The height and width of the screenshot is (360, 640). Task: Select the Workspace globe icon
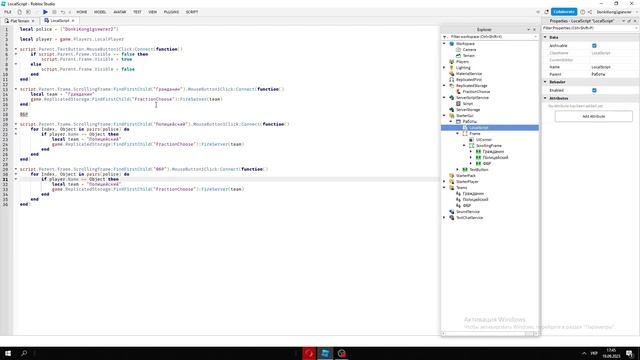451,44
